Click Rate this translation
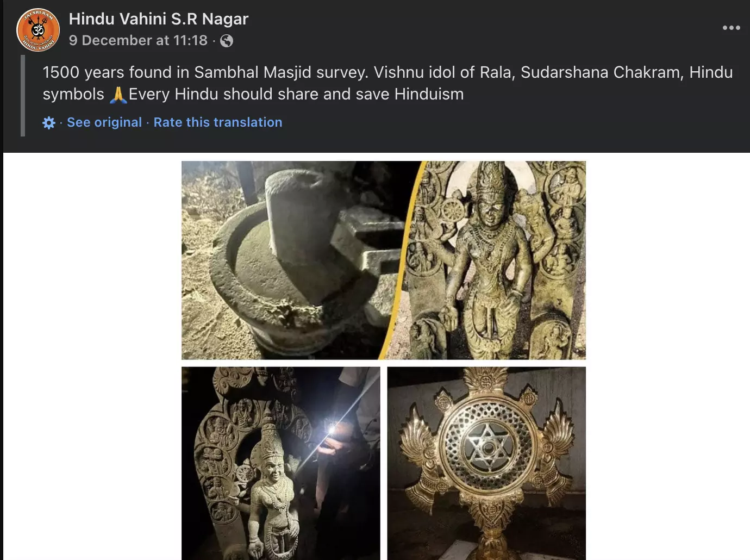Viewport: 750px width, 560px height. pos(218,122)
